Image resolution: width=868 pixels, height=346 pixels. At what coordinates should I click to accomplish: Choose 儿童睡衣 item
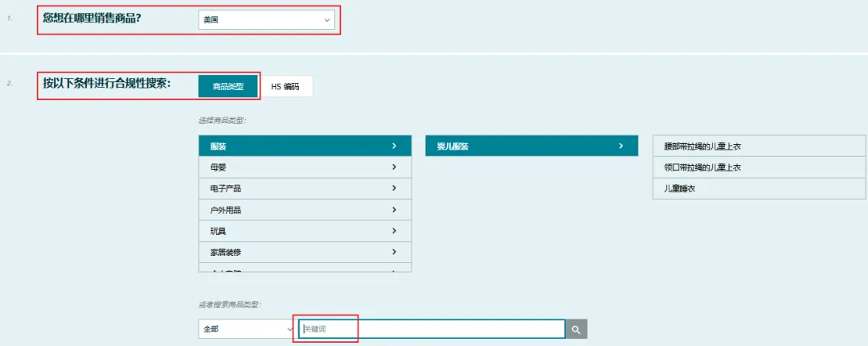pos(759,188)
